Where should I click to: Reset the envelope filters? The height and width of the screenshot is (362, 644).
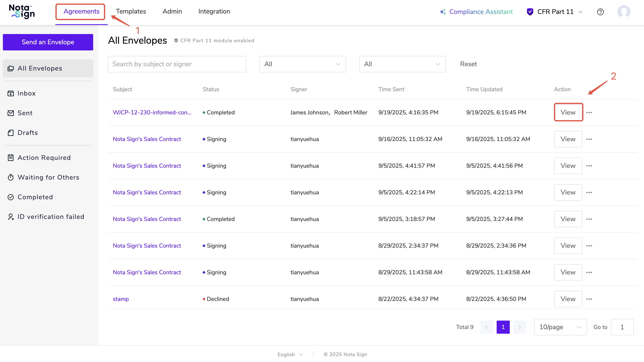pos(468,64)
